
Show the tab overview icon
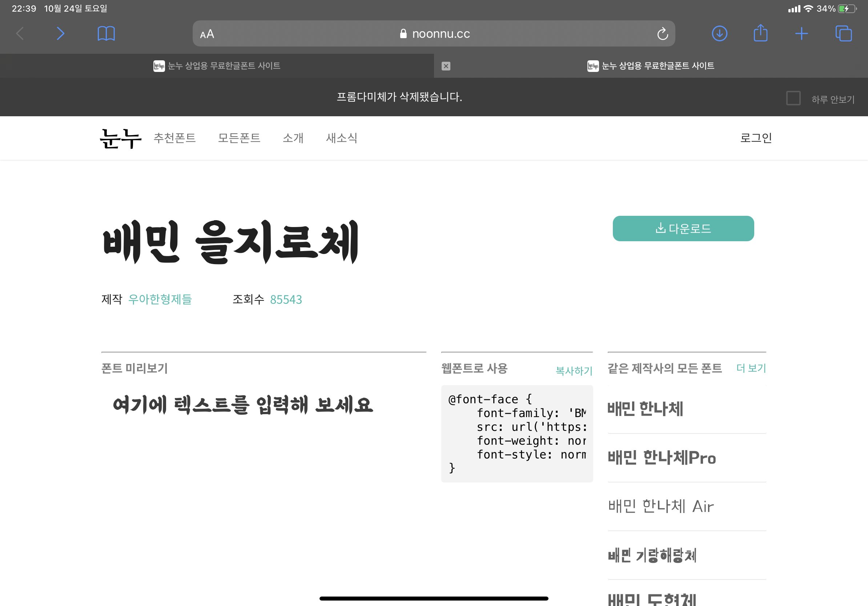click(x=843, y=34)
